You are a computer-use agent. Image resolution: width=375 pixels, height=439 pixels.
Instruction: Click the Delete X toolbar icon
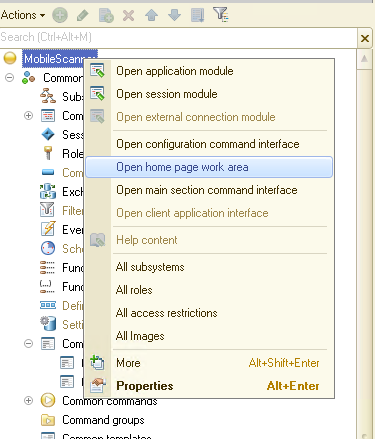click(x=128, y=15)
